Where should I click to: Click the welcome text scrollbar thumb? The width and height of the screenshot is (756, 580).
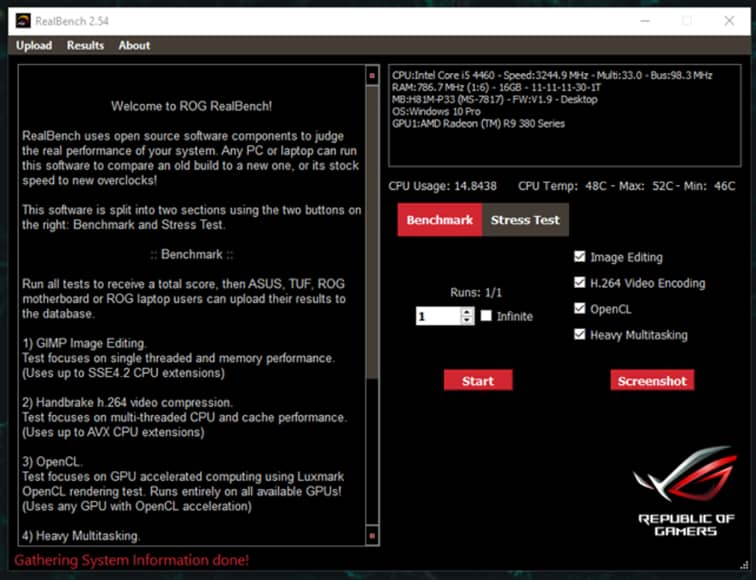click(x=372, y=231)
